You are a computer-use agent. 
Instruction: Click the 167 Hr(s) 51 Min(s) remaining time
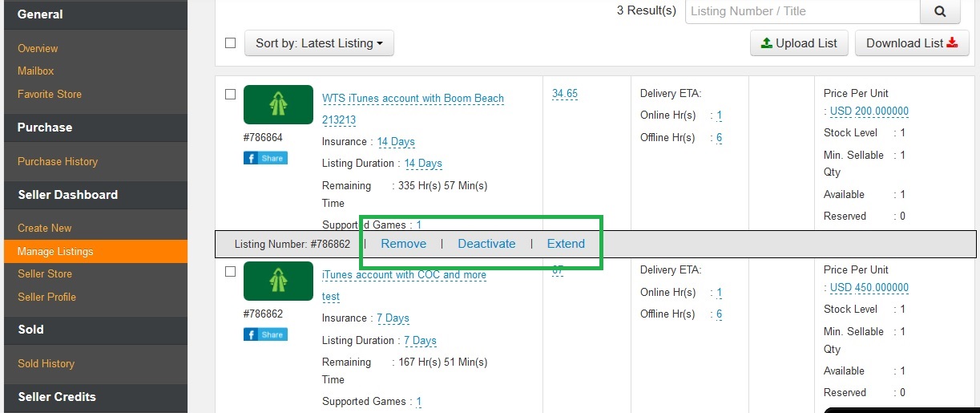click(x=443, y=362)
